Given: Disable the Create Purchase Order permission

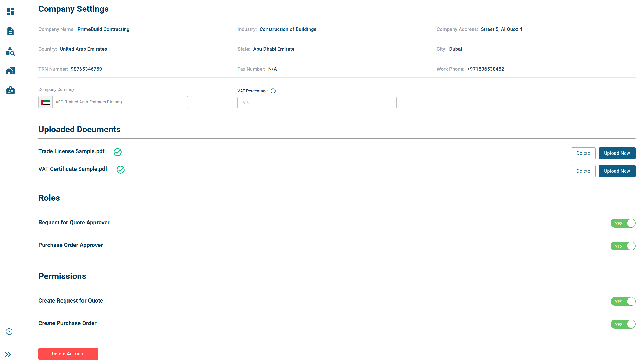Looking at the screenshot, I should pyautogui.click(x=623, y=324).
